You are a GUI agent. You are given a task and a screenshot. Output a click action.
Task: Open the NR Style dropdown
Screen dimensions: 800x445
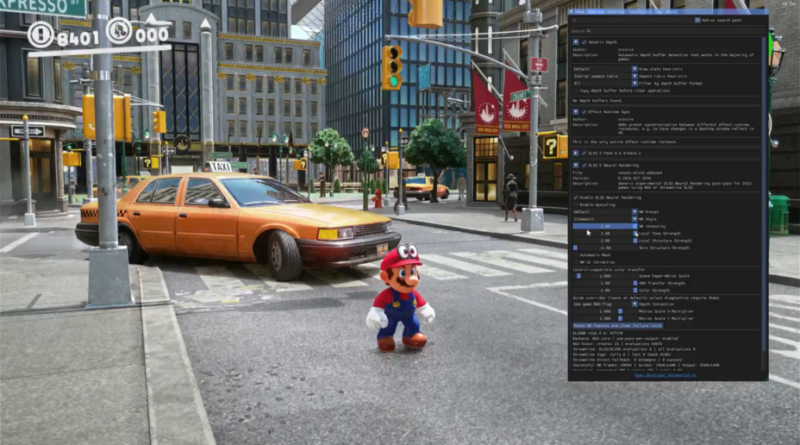point(605,219)
